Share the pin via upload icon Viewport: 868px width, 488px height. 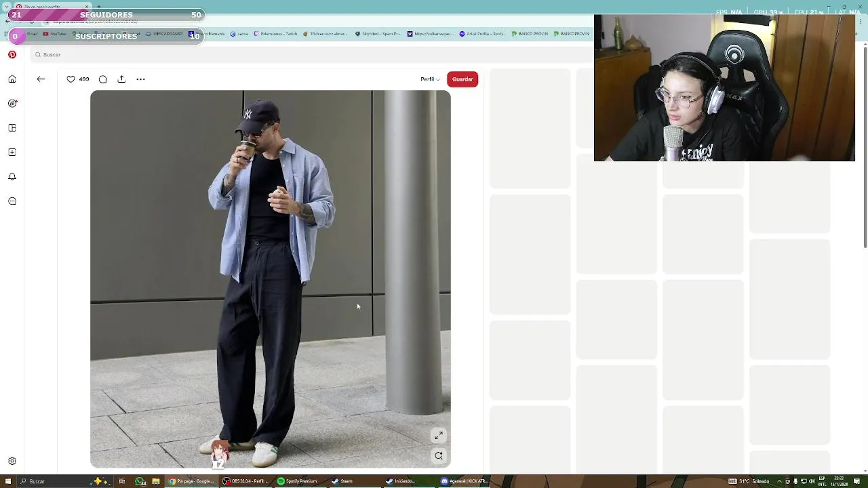pyautogui.click(x=121, y=79)
